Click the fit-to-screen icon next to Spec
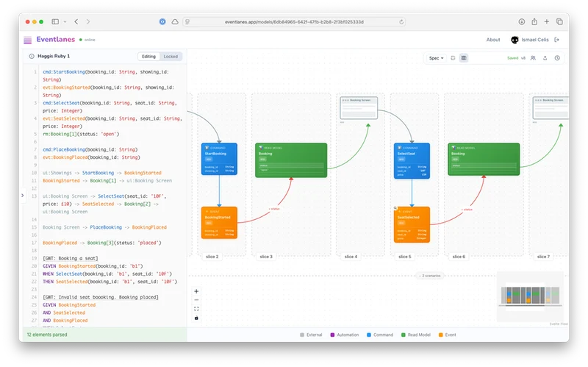 point(453,58)
